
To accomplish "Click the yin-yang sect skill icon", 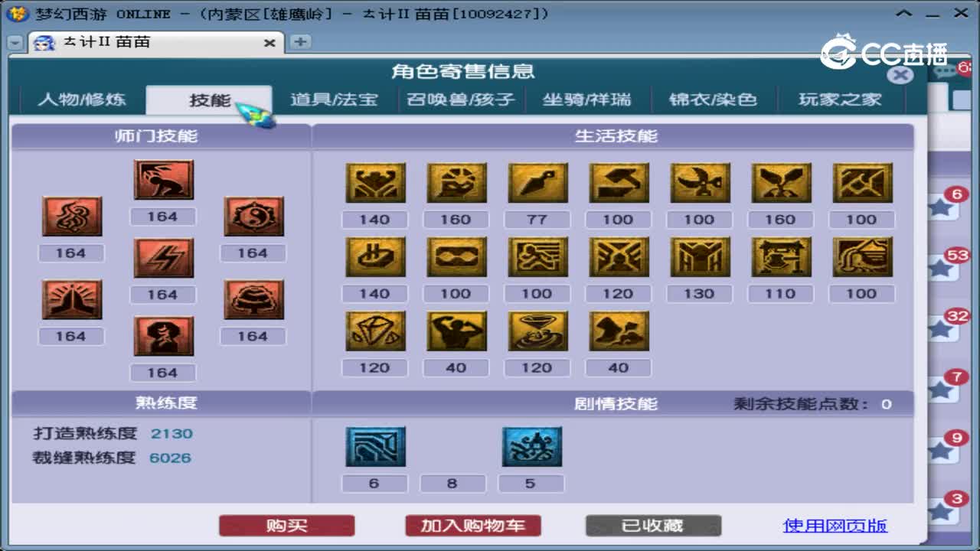I will pyautogui.click(x=253, y=217).
